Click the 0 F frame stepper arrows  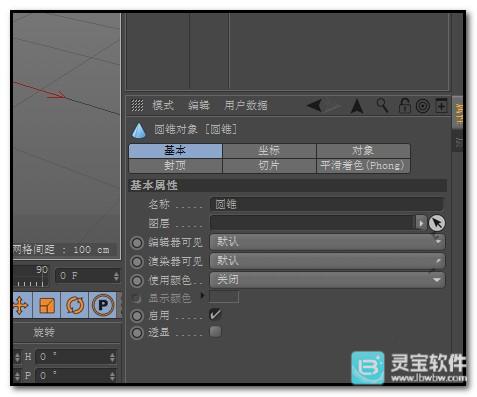[x=116, y=276]
